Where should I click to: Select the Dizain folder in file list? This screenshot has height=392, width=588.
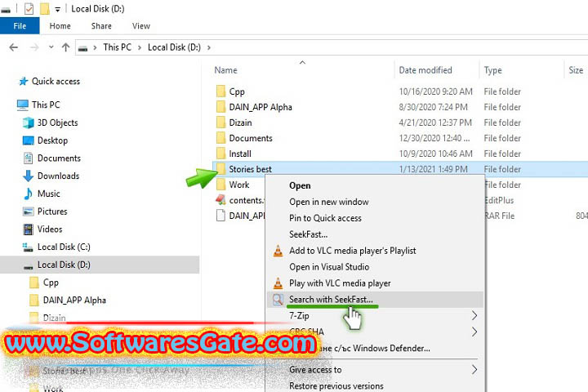240,122
